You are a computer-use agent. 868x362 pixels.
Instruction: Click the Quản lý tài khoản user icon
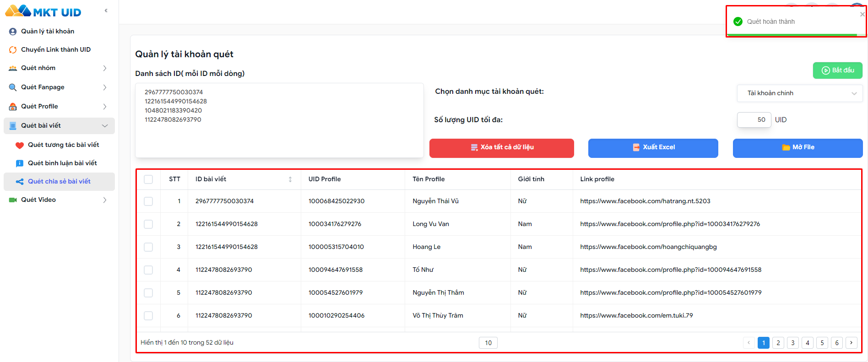(x=13, y=32)
